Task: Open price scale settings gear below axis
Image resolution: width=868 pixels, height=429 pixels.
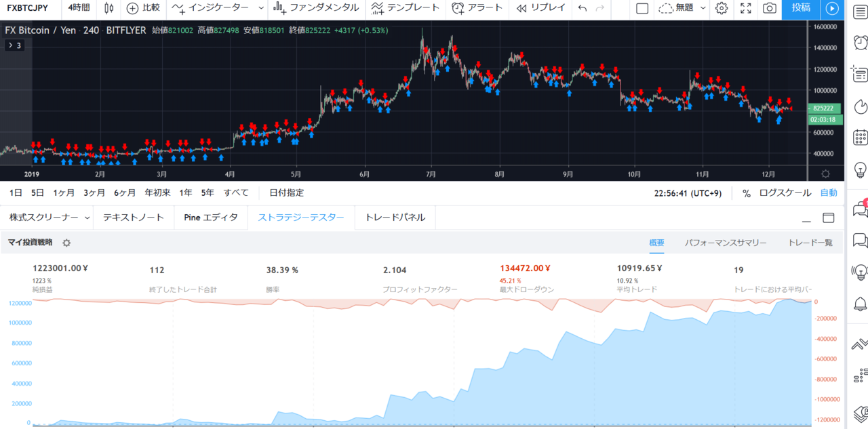Action: [825, 173]
